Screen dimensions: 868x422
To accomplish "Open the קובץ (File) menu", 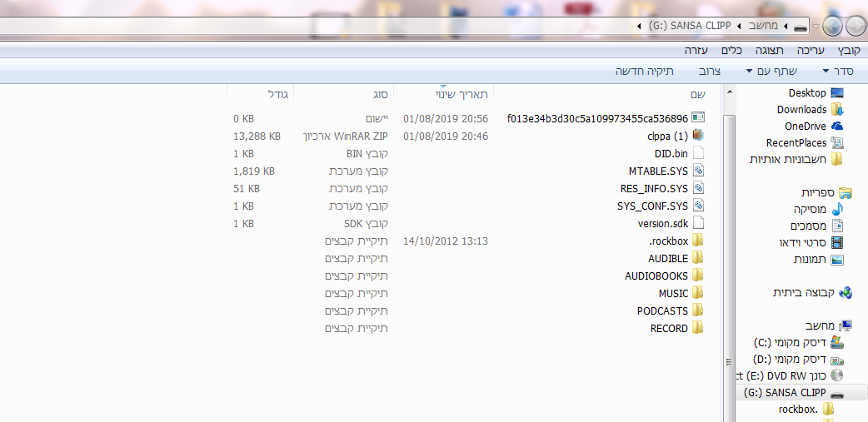I will click(849, 51).
